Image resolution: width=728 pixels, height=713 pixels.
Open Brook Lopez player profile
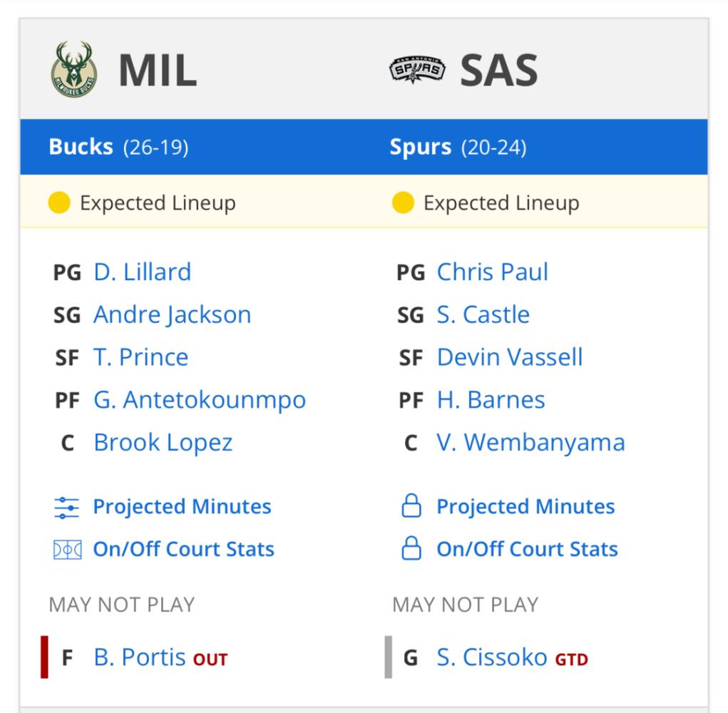163,443
